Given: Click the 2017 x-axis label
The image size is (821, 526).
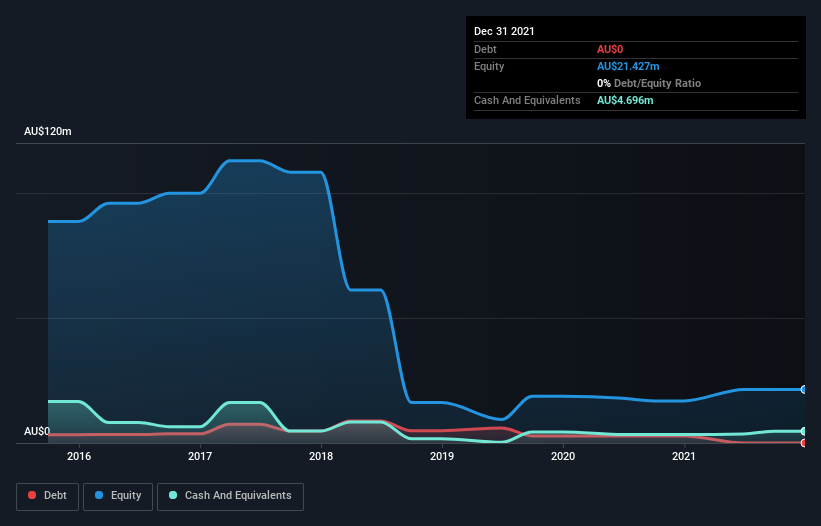Looking at the screenshot, I should [200, 456].
